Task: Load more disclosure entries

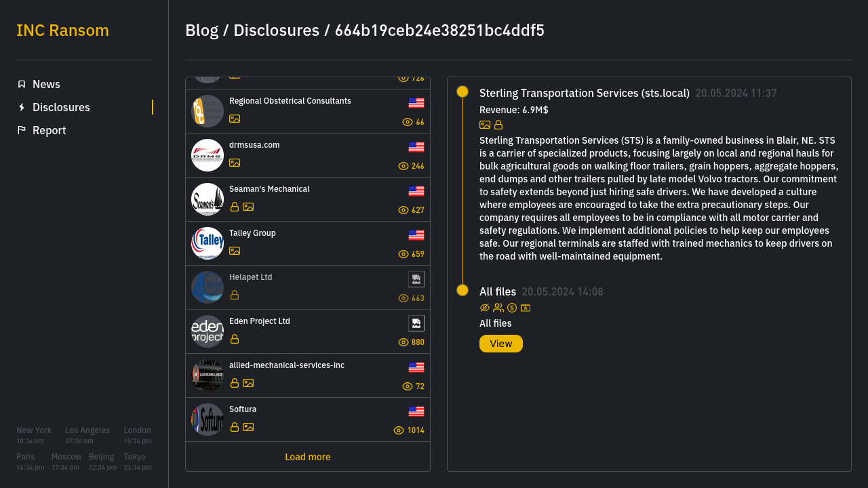Action: tap(307, 457)
